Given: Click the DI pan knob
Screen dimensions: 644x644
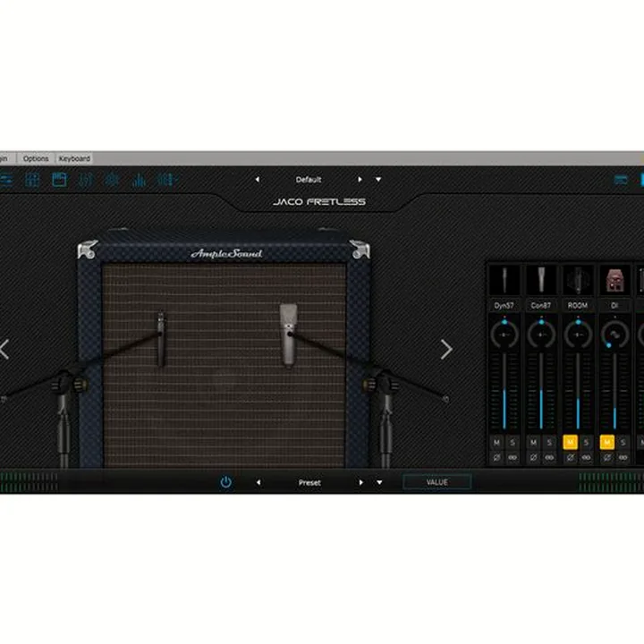Looking at the screenshot, I should [x=614, y=335].
